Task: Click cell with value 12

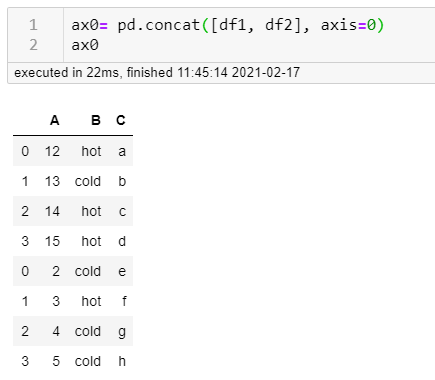Action: (x=52, y=151)
